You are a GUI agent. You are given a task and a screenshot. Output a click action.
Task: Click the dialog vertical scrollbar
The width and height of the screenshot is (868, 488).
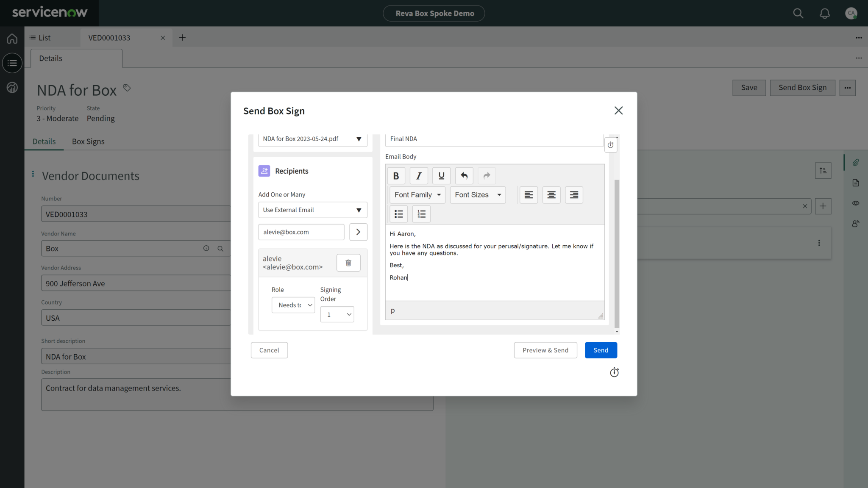click(x=617, y=253)
